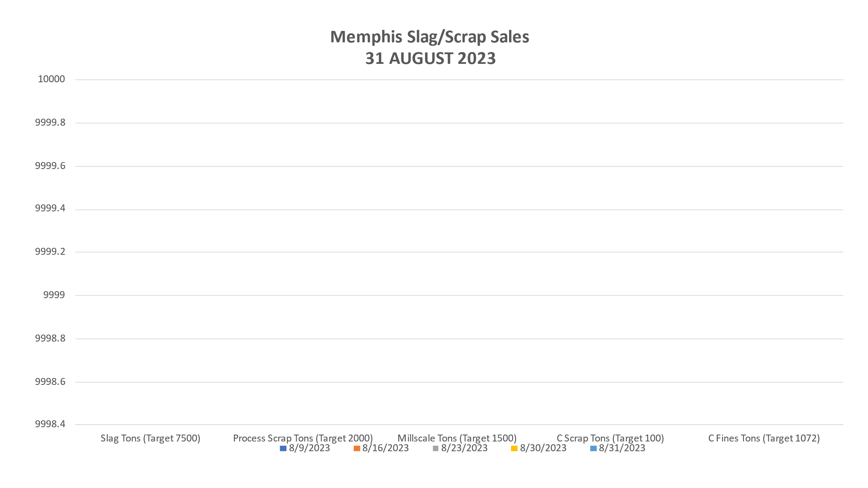This screenshot has height=488, width=868.
Task: Select the Process Scrap Tons (Target 2000) label
Action: 303,438
